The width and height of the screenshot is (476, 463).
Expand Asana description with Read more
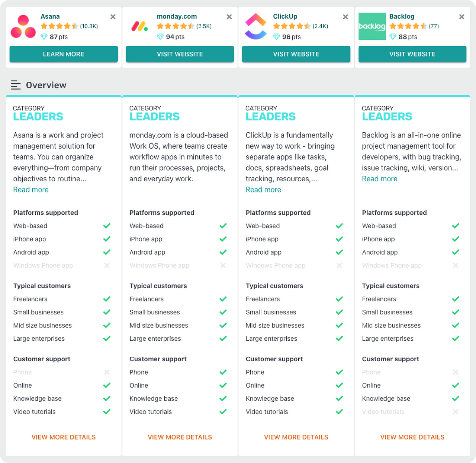31,190
